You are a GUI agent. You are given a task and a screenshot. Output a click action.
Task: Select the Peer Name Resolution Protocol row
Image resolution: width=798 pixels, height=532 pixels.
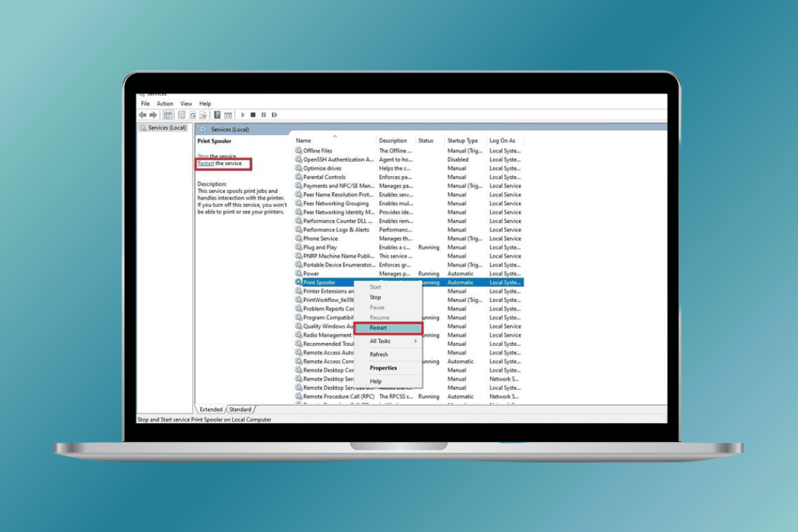409,195
